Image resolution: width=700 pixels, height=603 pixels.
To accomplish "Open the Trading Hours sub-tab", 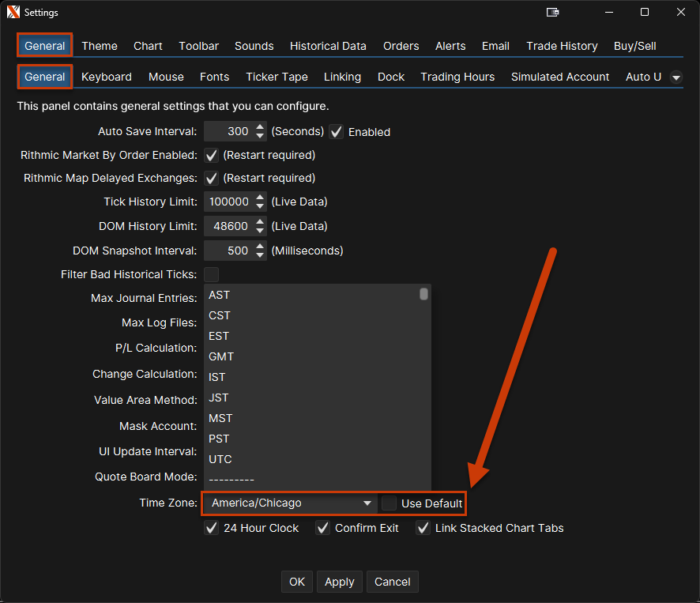I will pyautogui.click(x=457, y=77).
